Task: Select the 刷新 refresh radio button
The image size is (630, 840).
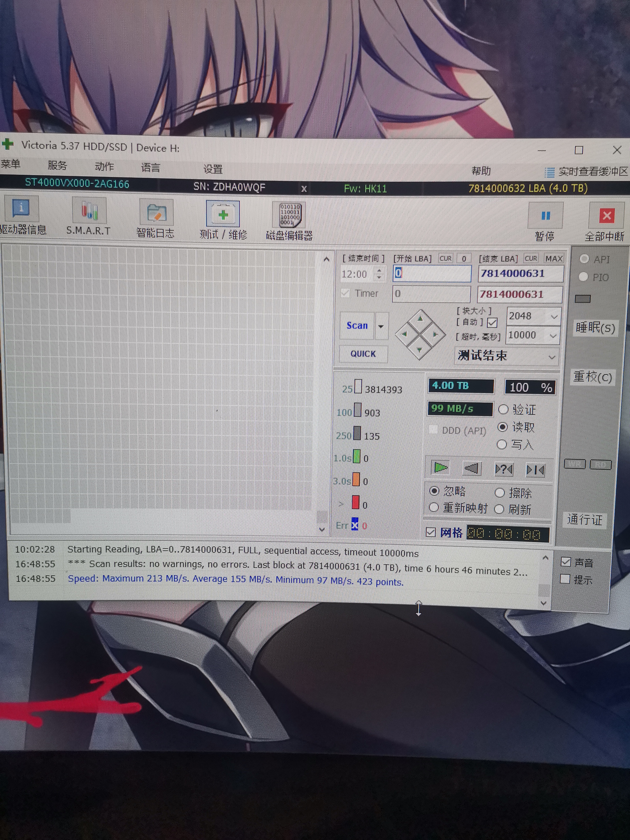Action: (x=499, y=509)
